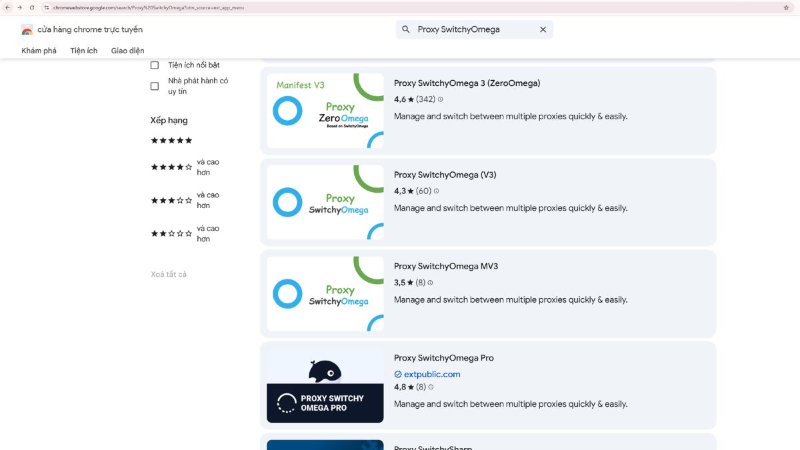Viewport: 800px width, 450px height.
Task: Open the "Khám phá" tab
Action: point(39,51)
